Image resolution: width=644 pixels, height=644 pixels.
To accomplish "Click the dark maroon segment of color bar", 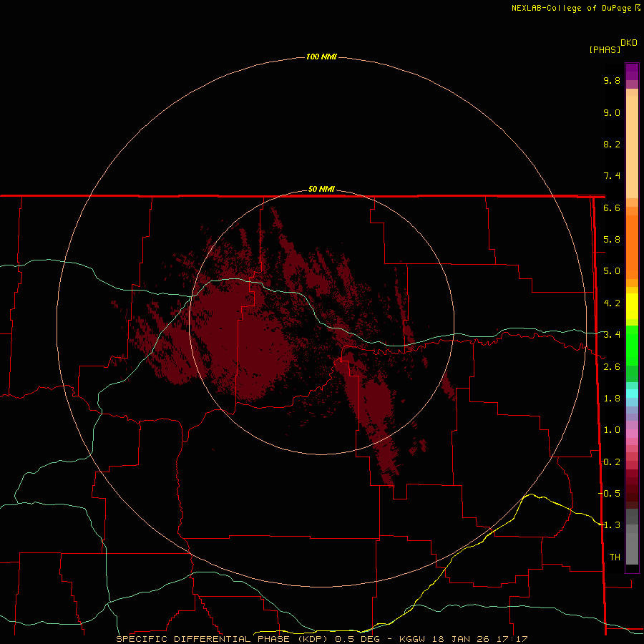I will [632, 489].
